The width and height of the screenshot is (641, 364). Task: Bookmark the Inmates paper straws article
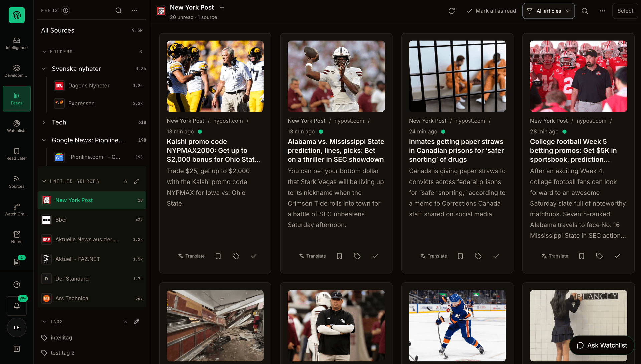coord(460,256)
